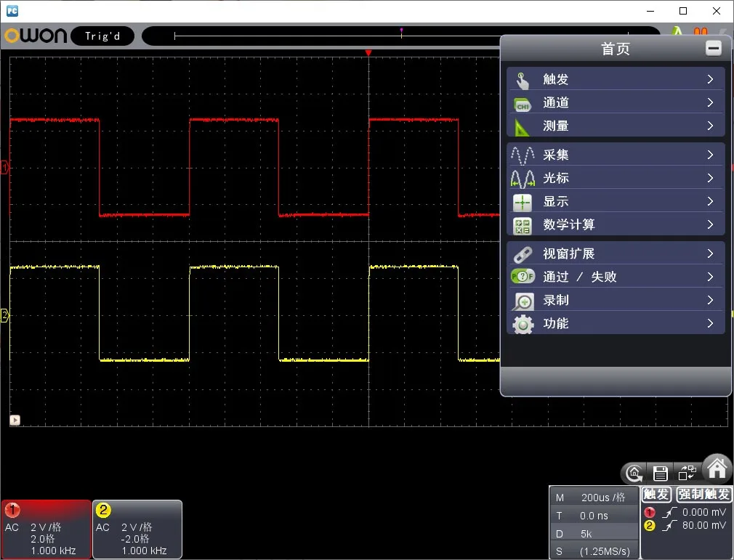734x560 pixels.
Task: Select the yellow channel 2 info panel
Action: [137, 529]
